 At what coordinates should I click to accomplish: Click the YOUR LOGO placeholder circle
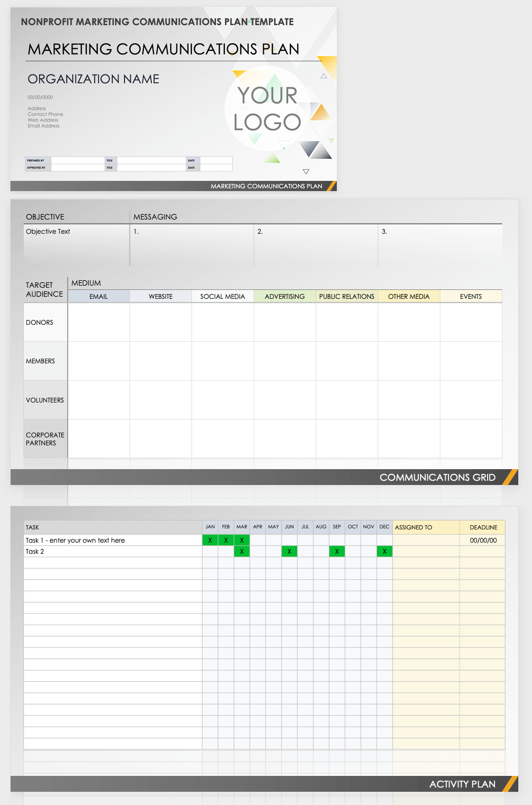point(267,108)
